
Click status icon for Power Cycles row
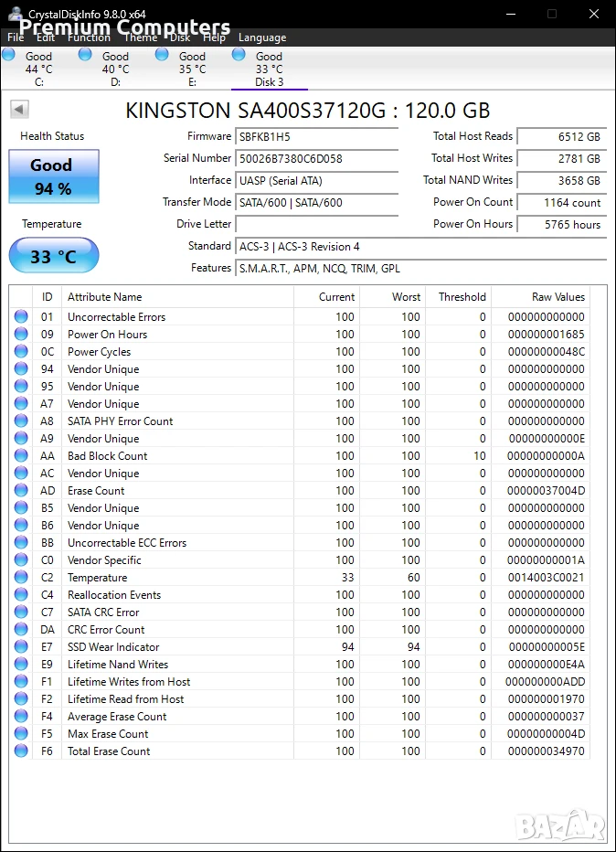[x=21, y=351]
